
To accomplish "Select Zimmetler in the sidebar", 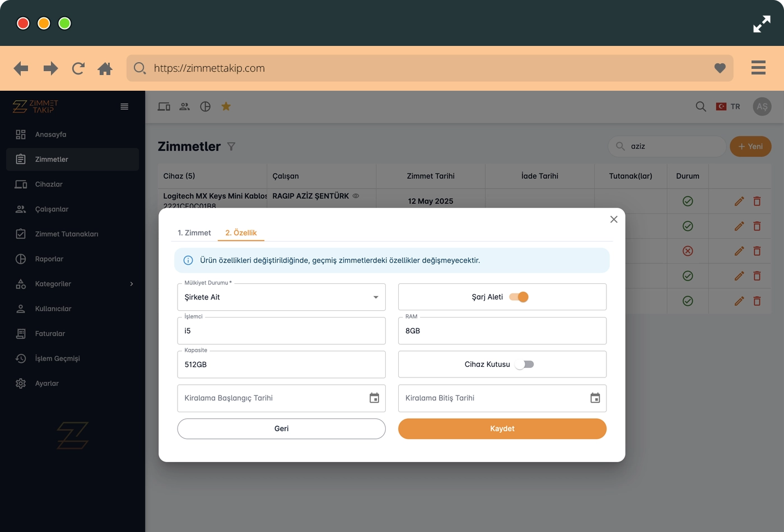I will [72, 160].
